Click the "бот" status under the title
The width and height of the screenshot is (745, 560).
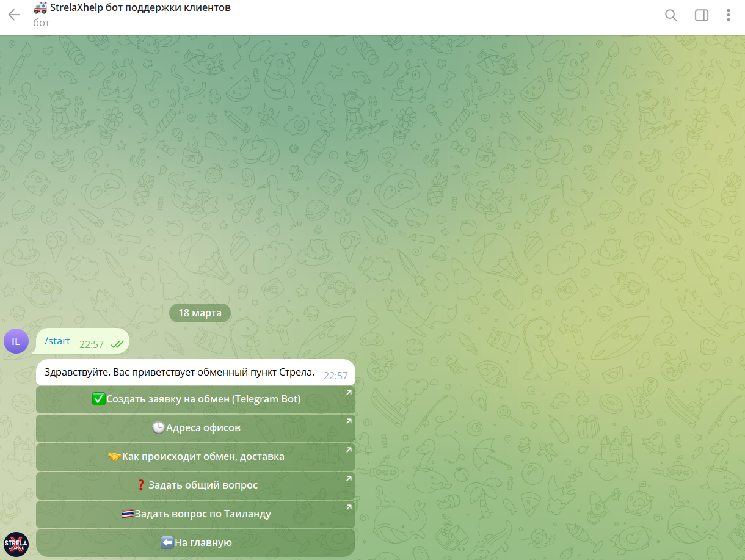42,23
